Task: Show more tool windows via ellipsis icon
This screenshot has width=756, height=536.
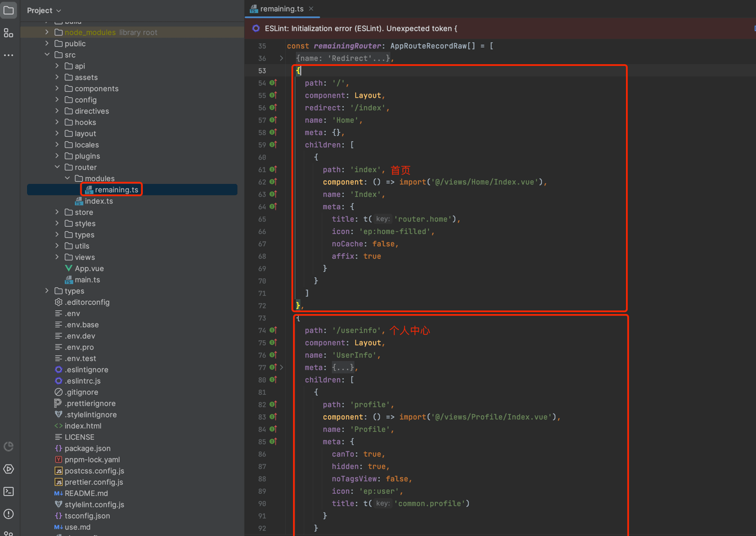Action: (8, 55)
